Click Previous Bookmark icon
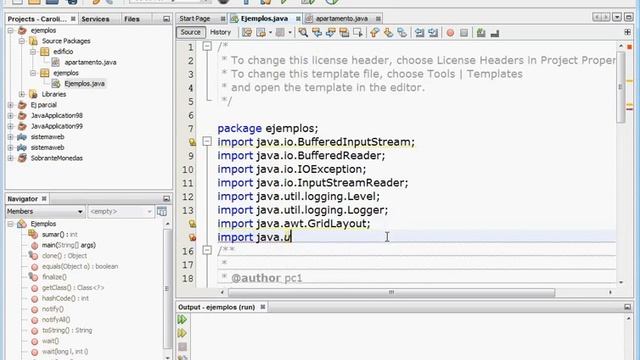This screenshot has height=360, width=640. coord(374,33)
